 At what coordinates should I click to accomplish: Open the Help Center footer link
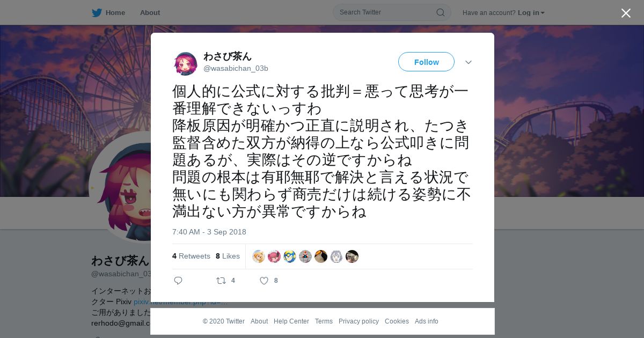[x=291, y=321]
